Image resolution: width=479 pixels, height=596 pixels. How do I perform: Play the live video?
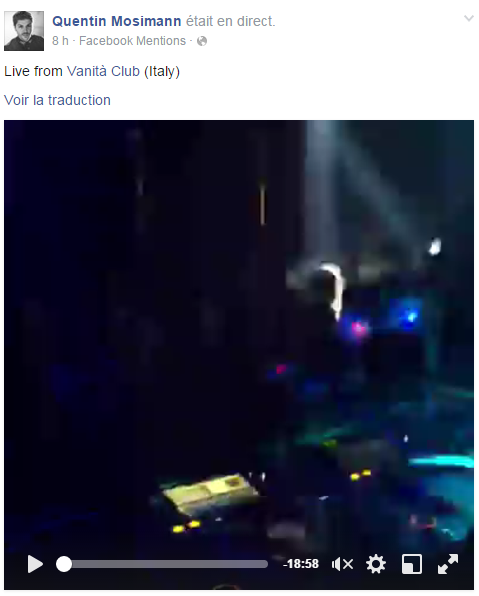tap(35, 564)
